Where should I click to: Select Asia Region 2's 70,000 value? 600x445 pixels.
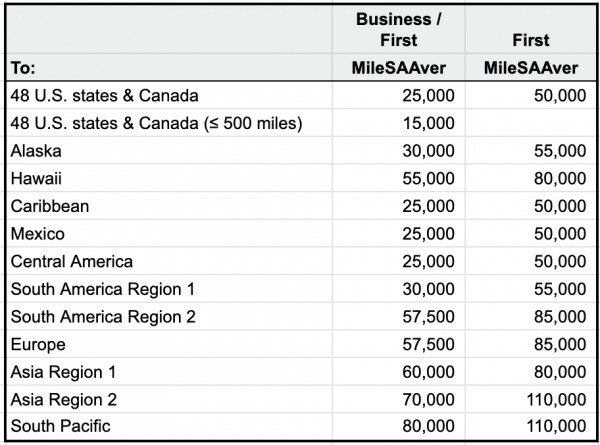click(x=429, y=399)
